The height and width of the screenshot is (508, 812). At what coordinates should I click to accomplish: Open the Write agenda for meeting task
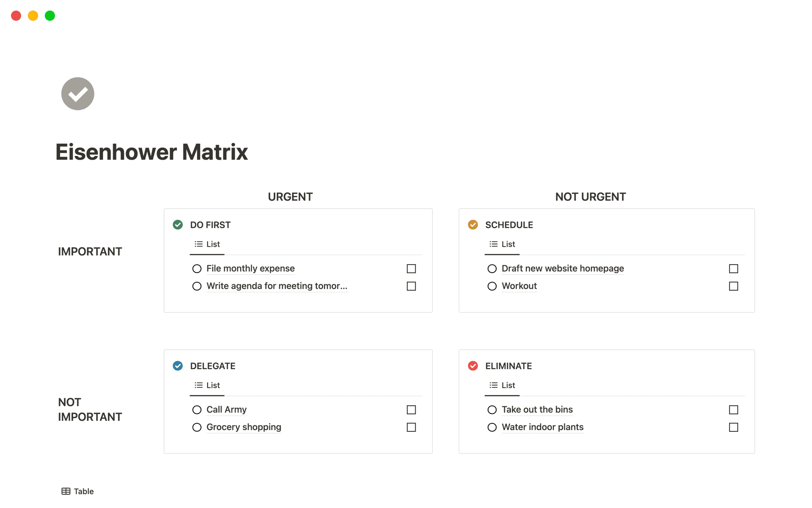tap(277, 286)
